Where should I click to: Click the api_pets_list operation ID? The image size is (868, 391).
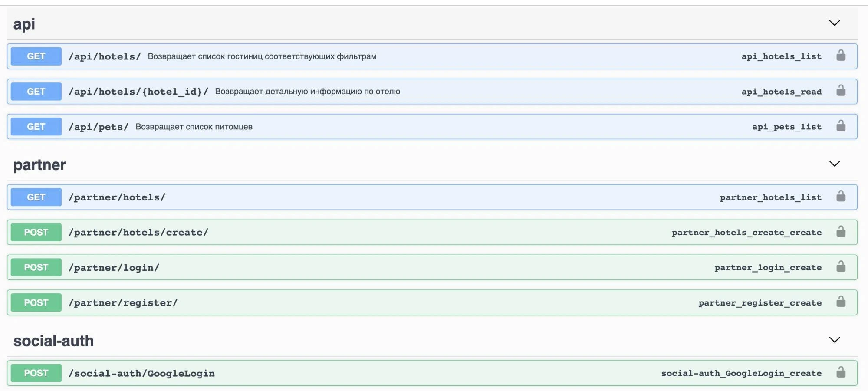point(787,127)
